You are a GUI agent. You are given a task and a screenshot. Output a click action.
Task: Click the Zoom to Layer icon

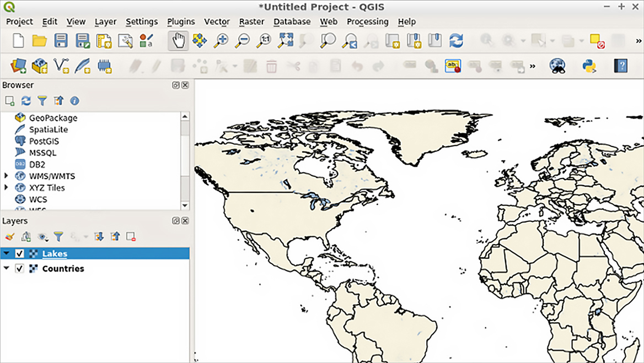click(x=328, y=41)
